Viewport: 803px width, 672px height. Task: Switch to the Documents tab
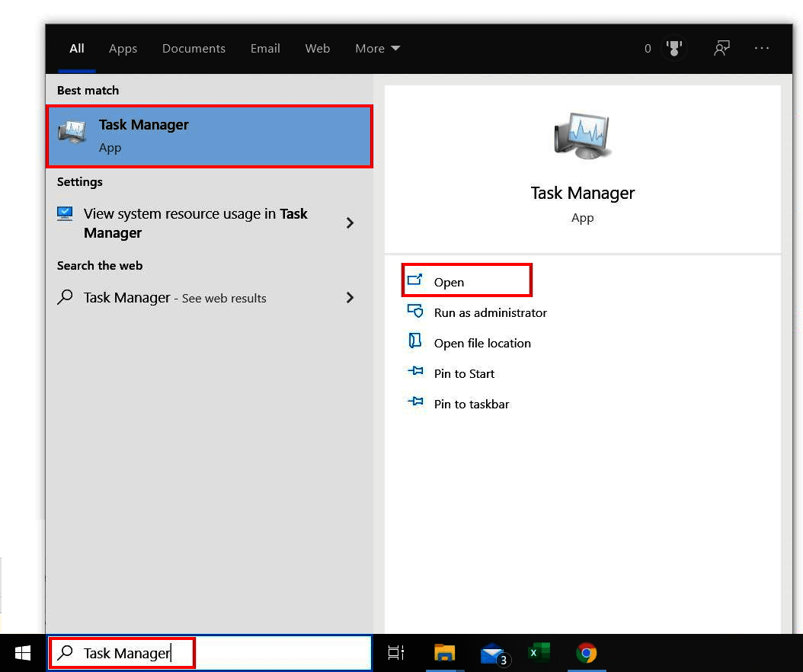coord(194,48)
